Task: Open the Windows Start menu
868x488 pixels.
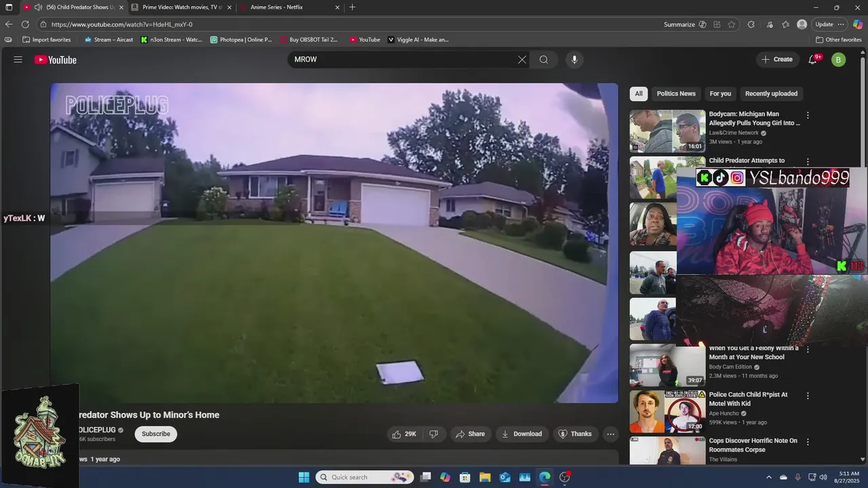Action: [x=304, y=477]
